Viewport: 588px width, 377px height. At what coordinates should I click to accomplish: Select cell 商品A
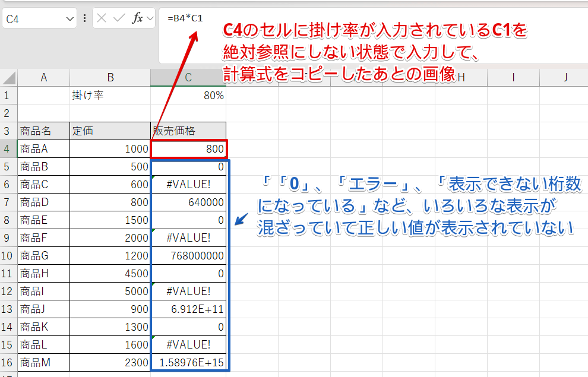coord(43,149)
